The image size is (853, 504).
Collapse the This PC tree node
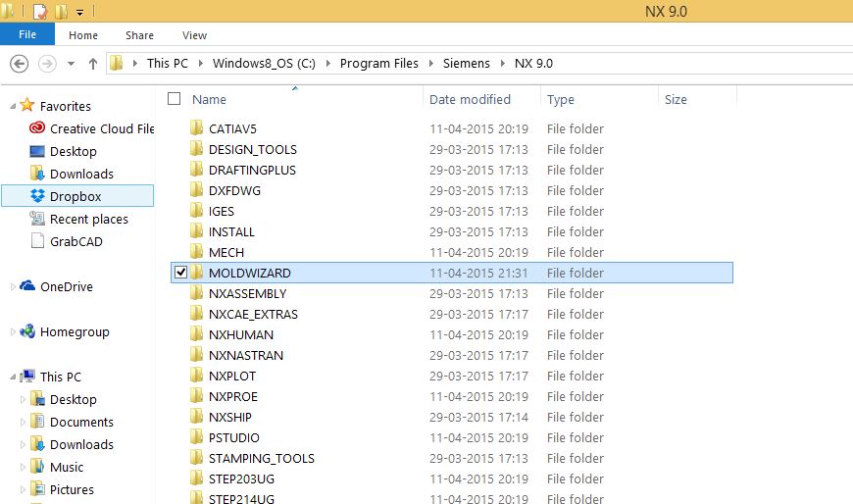click(x=13, y=377)
